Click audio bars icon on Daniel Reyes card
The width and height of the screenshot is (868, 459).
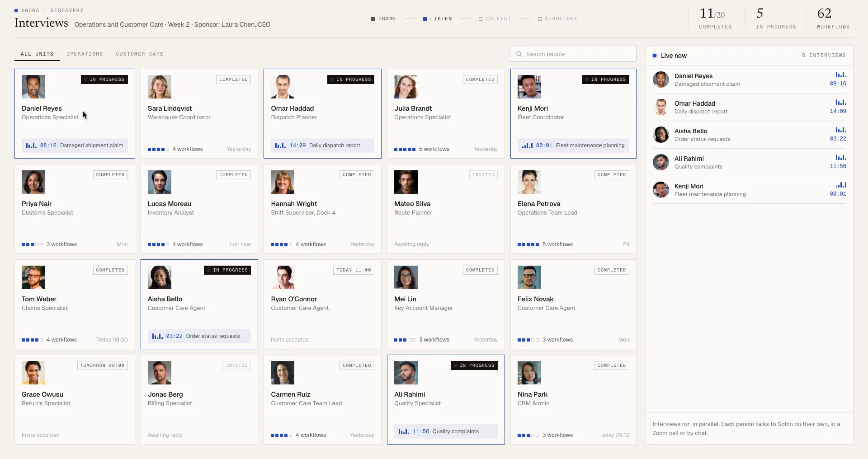pos(31,145)
